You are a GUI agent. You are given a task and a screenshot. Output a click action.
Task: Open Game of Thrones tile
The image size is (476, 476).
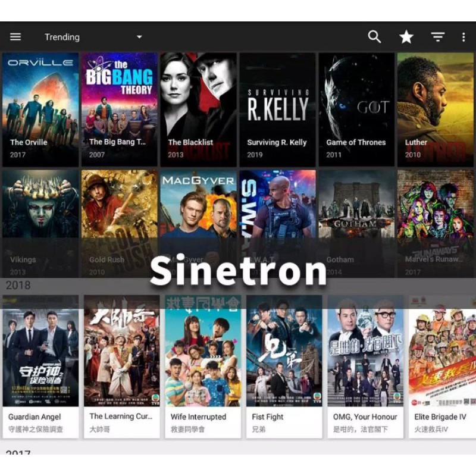click(x=356, y=109)
